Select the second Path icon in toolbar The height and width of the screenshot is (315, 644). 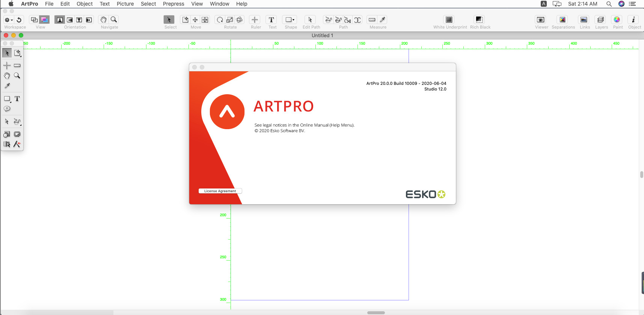pos(338,20)
